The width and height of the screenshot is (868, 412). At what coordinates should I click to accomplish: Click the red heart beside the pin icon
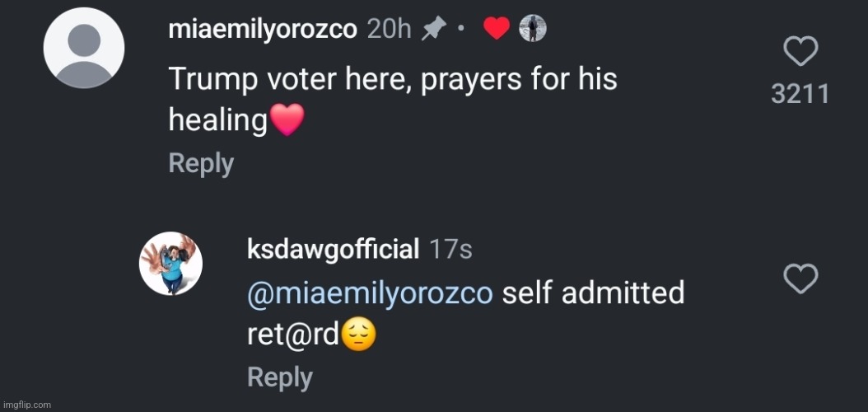pos(496,30)
